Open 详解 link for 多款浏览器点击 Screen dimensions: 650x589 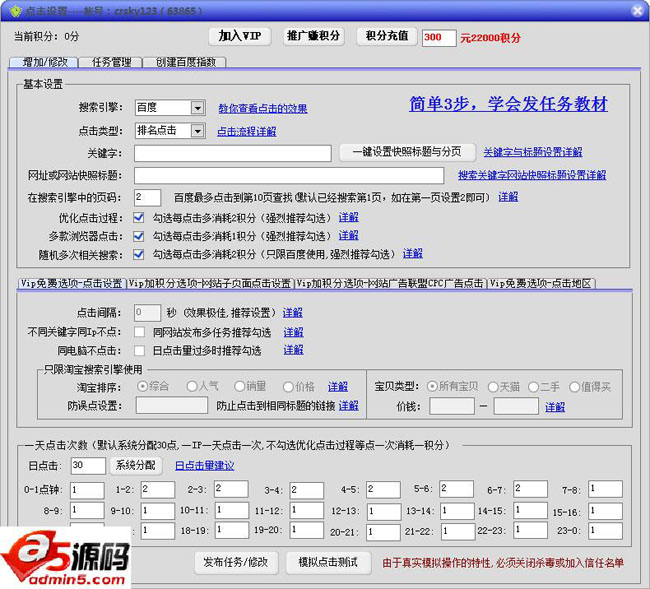click(348, 235)
